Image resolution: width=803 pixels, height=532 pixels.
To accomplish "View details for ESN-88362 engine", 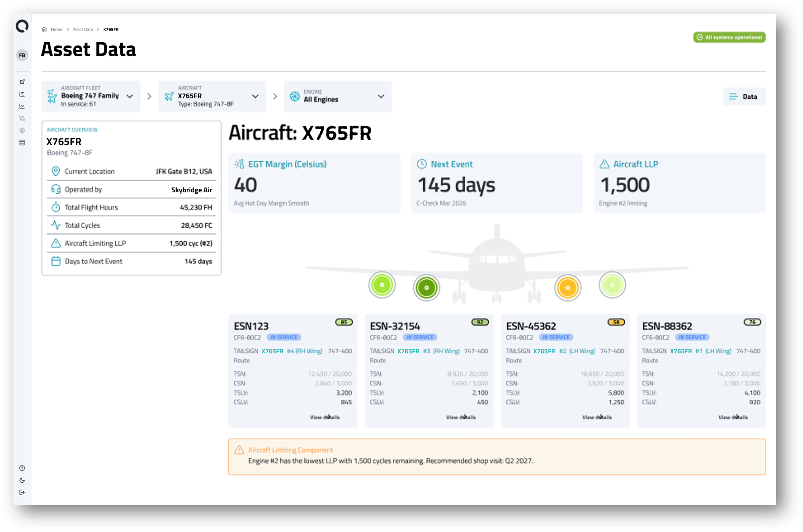I will 733,417.
